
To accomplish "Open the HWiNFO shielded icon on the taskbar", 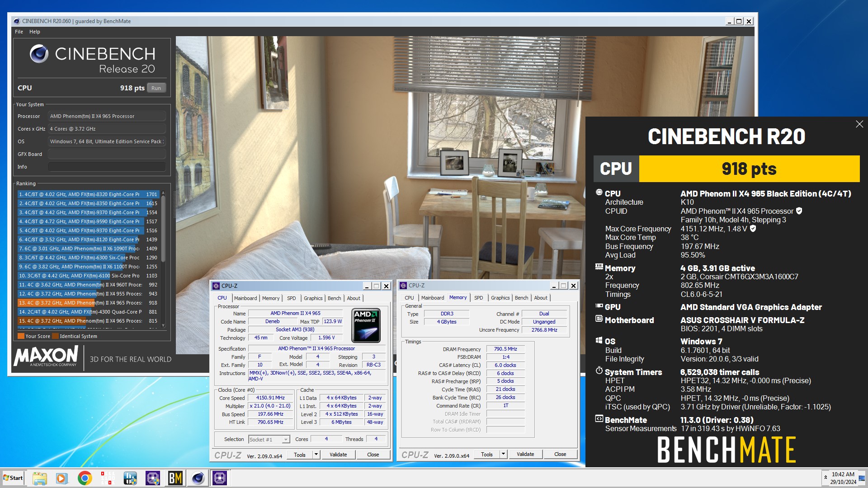I will pyautogui.click(x=130, y=478).
